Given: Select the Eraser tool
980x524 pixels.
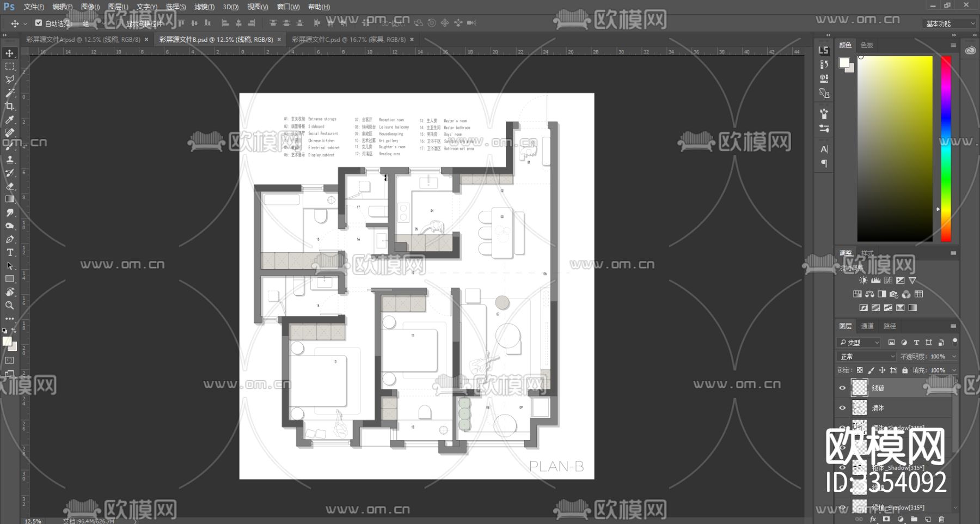Looking at the screenshot, I should (x=10, y=186).
